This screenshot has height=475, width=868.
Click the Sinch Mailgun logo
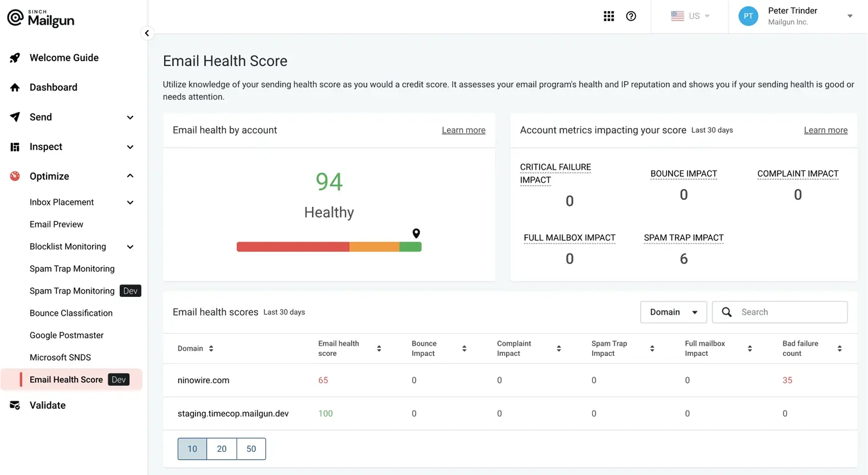tap(41, 18)
